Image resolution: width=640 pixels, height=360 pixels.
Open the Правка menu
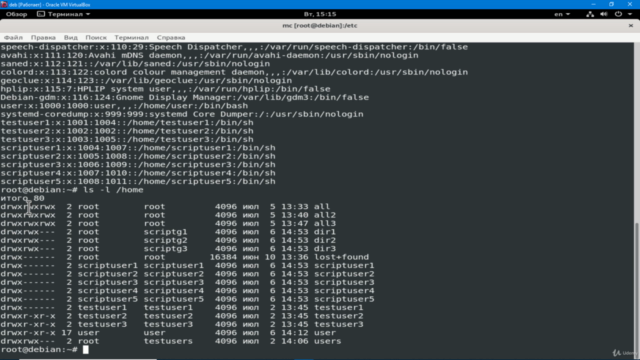pos(43,38)
